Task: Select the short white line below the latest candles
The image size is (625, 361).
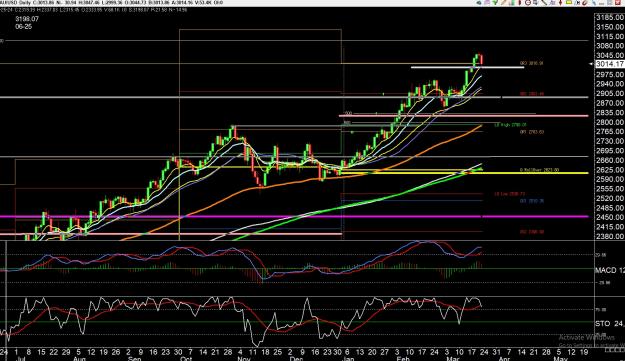Action: tap(468, 67)
